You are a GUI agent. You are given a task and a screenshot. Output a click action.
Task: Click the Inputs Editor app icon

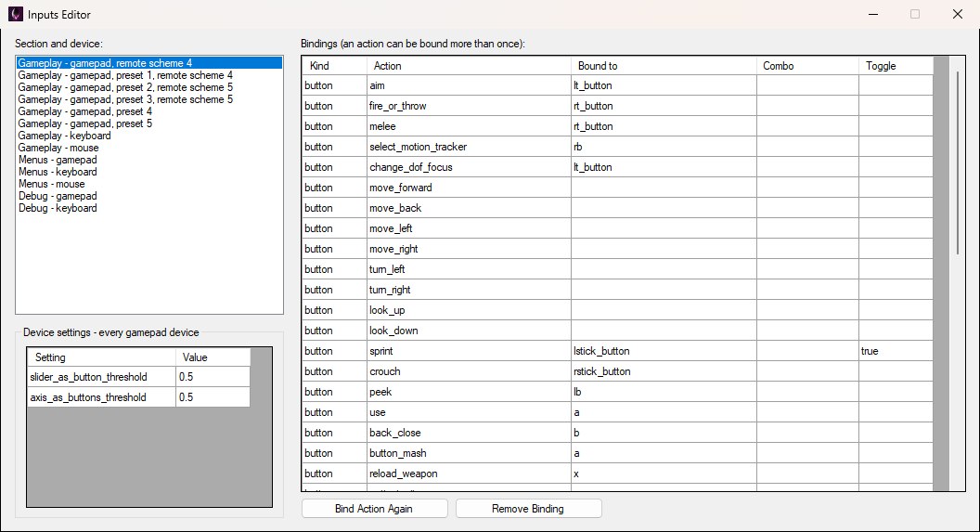coord(16,14)
